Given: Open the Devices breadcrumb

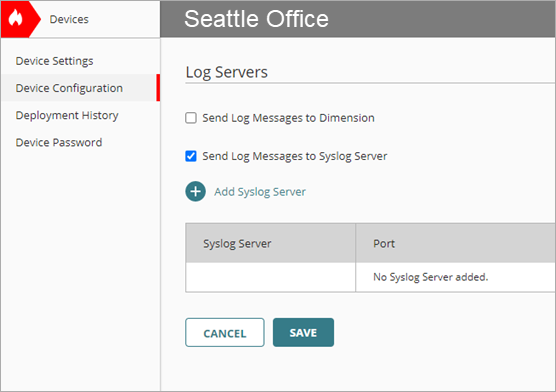Looking at the screenshot, I should tap(69, 19).
